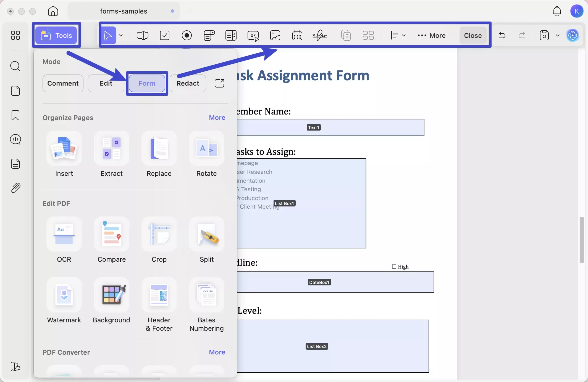Close the form editing toolbar
The width and height of the screenshot is (588, 382).
[473, 35]
